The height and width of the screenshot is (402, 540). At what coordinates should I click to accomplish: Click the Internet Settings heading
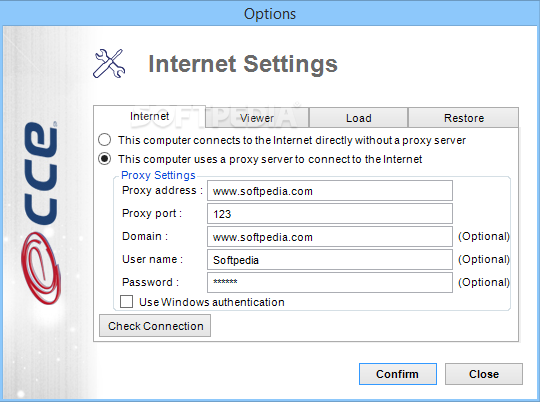[243, 64]
